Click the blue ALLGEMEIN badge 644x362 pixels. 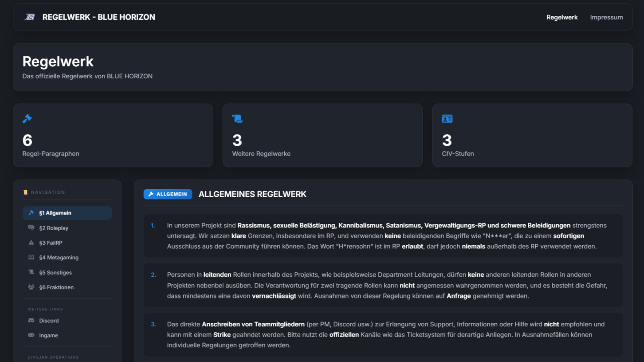click(168, 194)
